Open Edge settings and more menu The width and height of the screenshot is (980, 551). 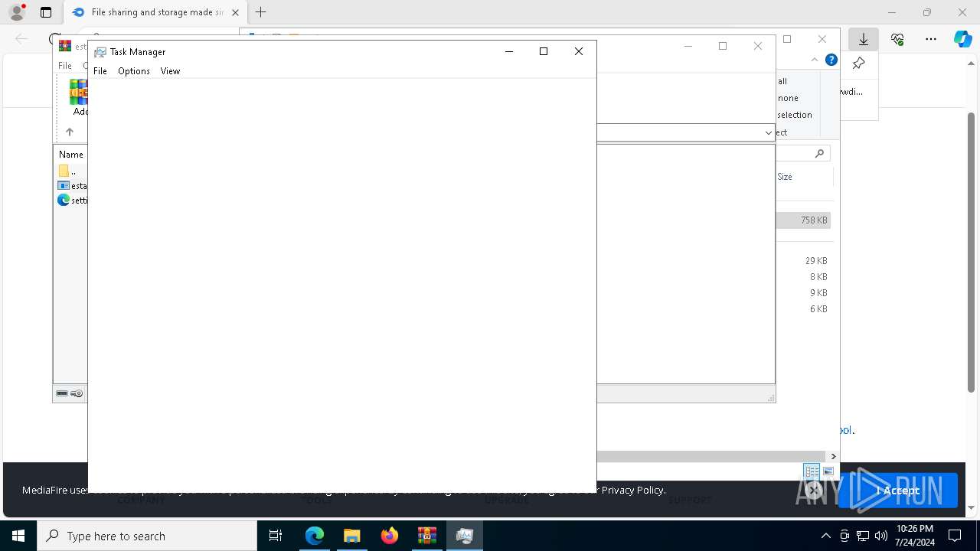pos(931,39)
